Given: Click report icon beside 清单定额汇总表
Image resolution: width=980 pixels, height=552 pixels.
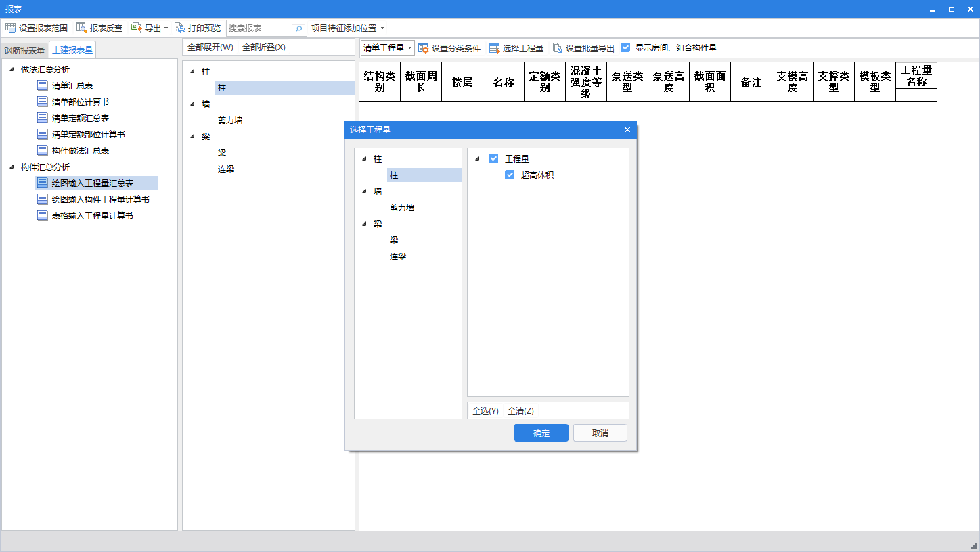Looking at the screenshot, I should pyautogui.click(x=43, y=118).
